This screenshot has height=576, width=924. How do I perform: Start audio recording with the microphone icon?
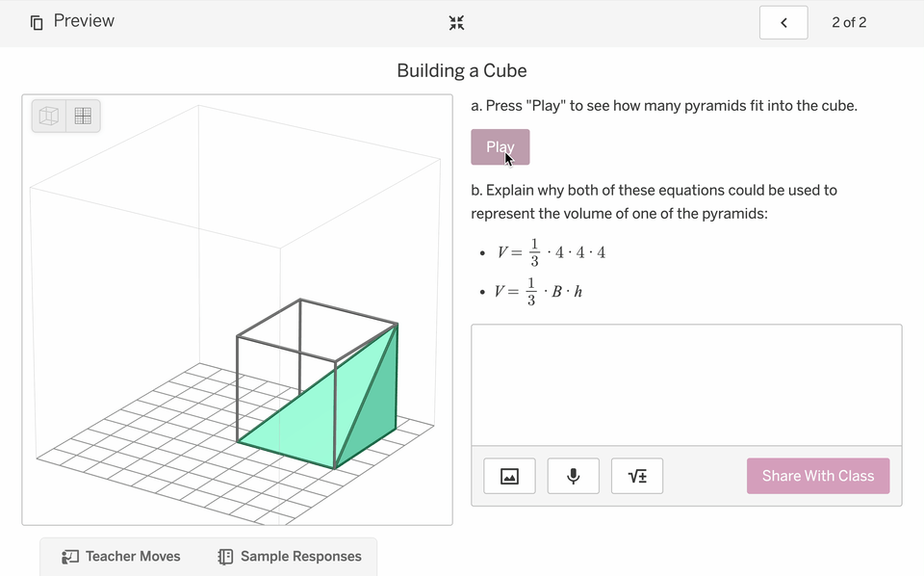pos(573,476)
